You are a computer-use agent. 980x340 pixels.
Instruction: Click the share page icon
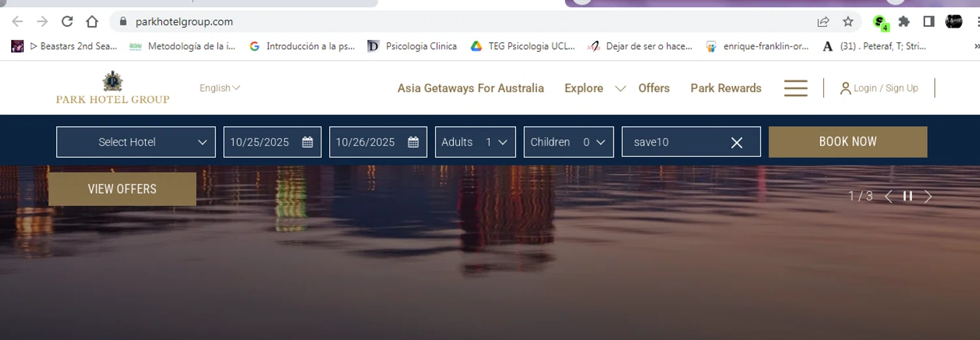click(x=823, y=22)
